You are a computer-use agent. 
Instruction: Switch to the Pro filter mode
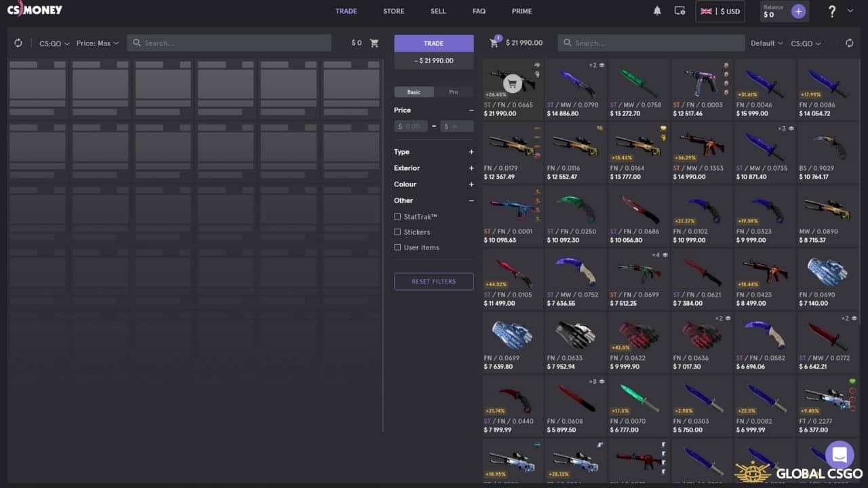[454, 92]
